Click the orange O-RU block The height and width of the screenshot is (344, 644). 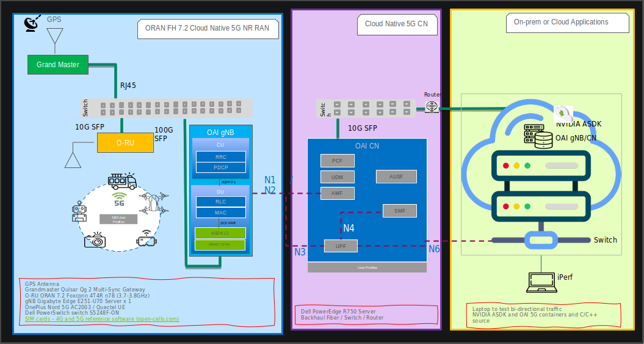125,142
